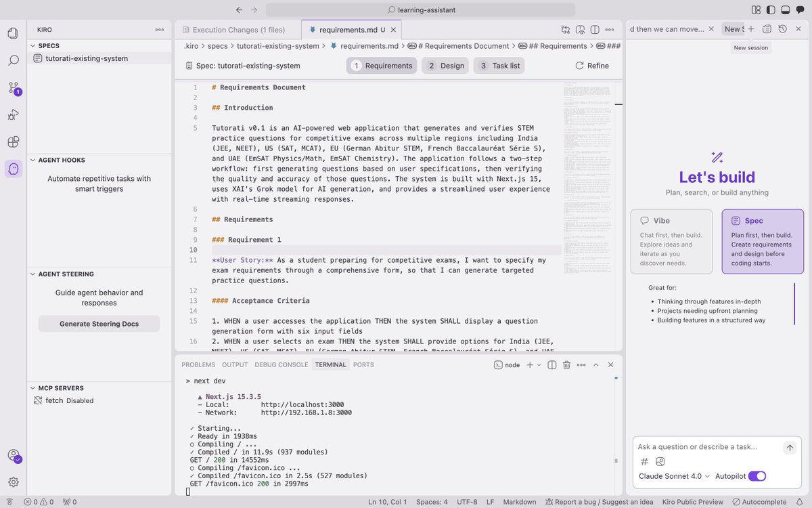Click the Open Changes icon in editor toolbar

(566, 30)
